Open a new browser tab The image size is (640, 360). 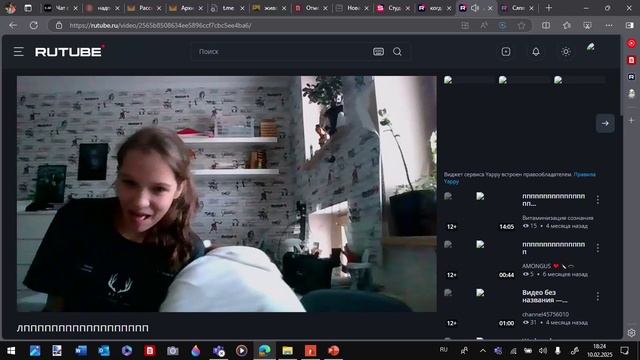(x=549, y=8)
